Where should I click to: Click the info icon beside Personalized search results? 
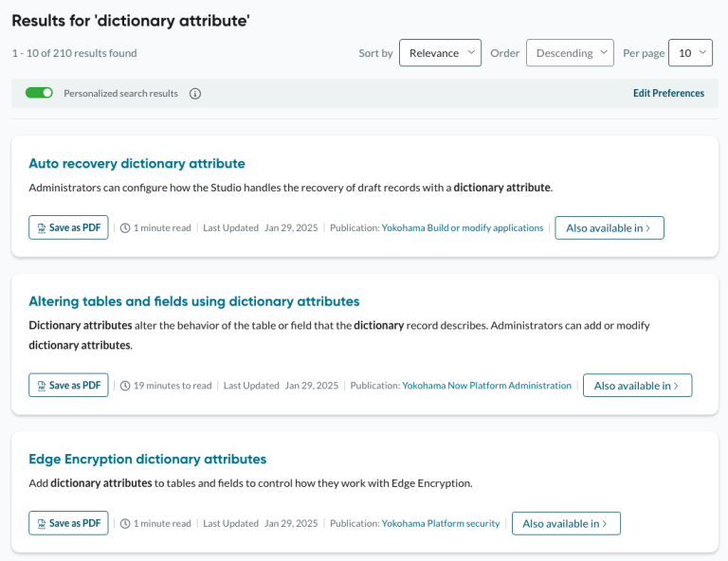195,94
